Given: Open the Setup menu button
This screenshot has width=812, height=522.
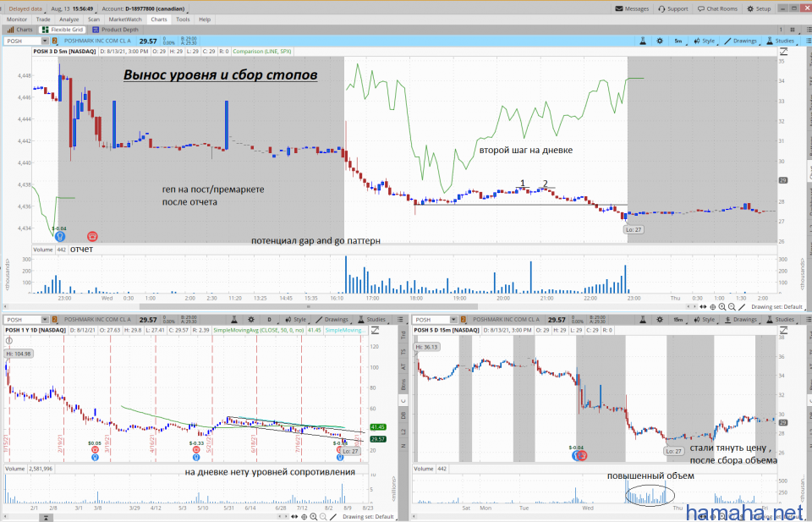Looking at the screenshot, I should pyautogui.click(x=760, y=8).
